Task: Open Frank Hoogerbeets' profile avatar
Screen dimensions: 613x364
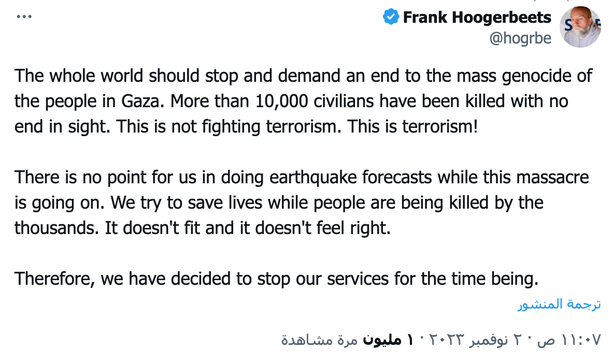Action: (580, 27)
